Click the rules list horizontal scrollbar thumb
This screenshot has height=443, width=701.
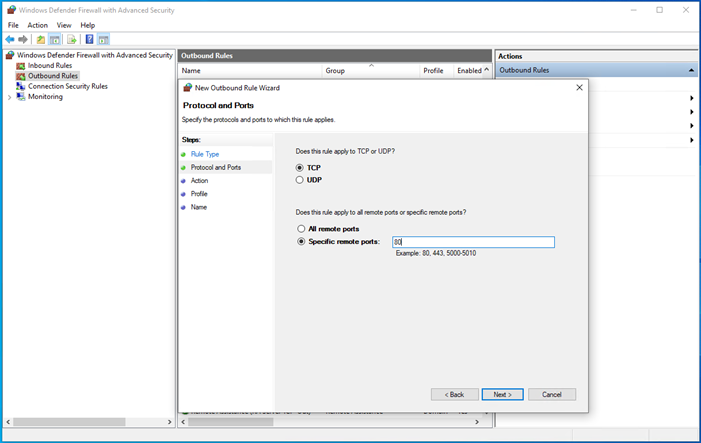pos(231,422)
